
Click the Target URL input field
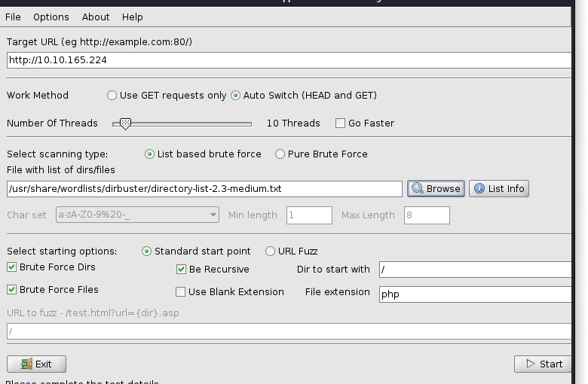[289, 60]
